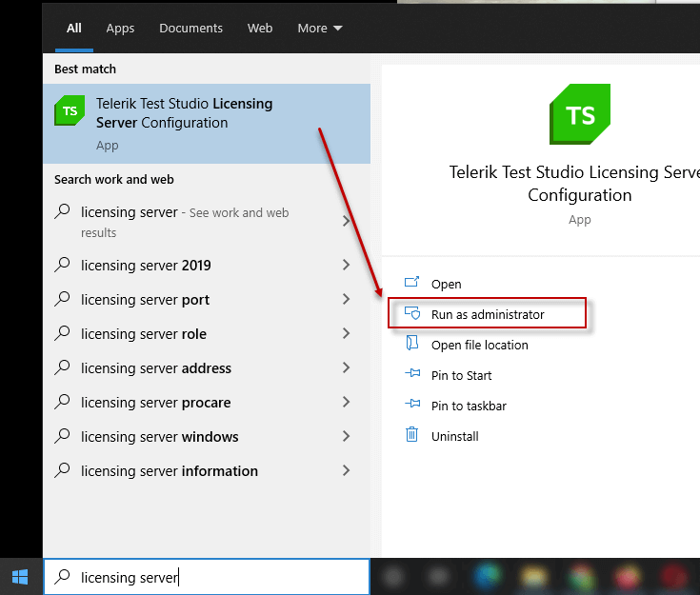Screen dimensions: 700x595
Task: Expand chevron for 'licensing server role'
Action: [346, 333]
